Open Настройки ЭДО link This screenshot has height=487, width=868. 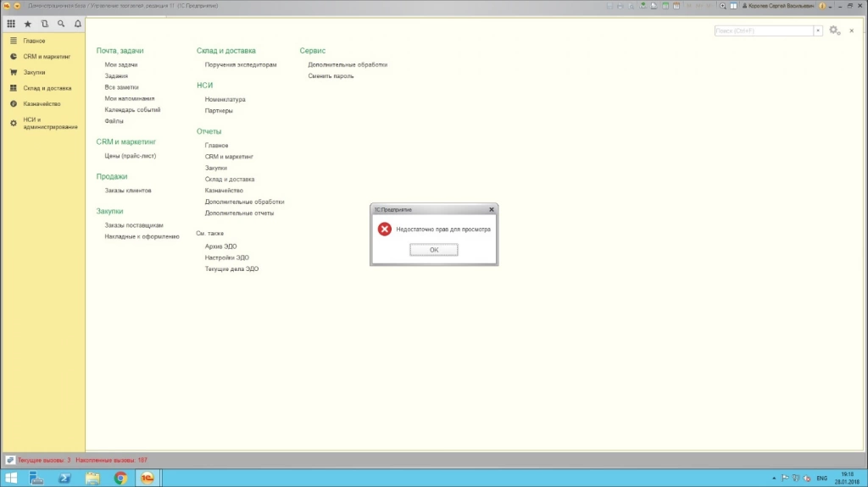point(227,257)
